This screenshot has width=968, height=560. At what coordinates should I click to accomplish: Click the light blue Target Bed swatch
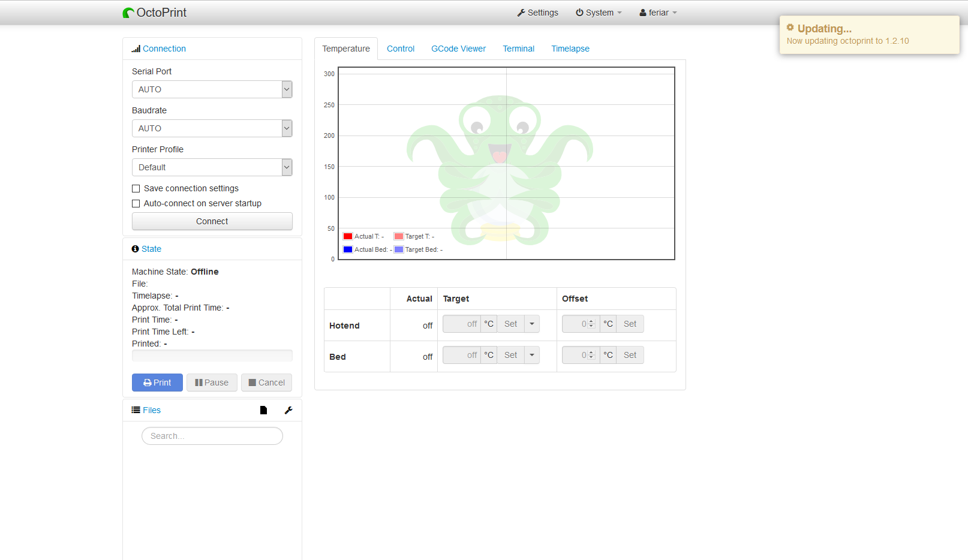click(x=399, y=249)
